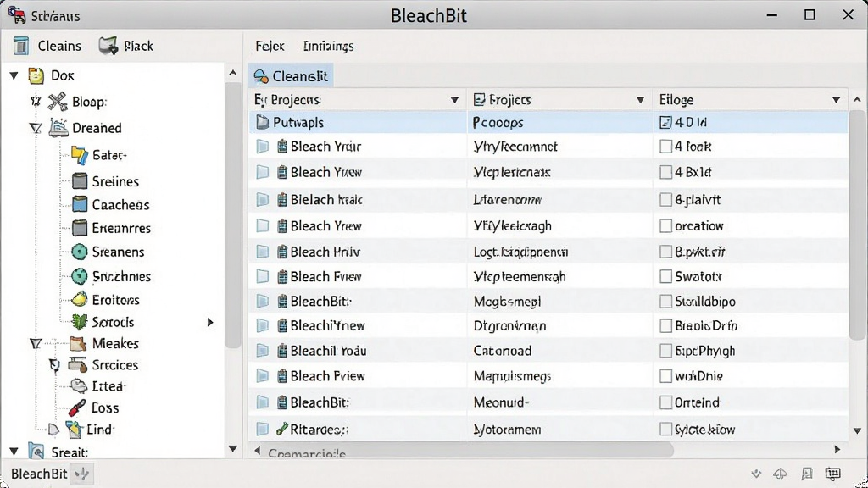Click the Ereanrres icon
This screenshot has width=868, height=488.
click(80, 228)
